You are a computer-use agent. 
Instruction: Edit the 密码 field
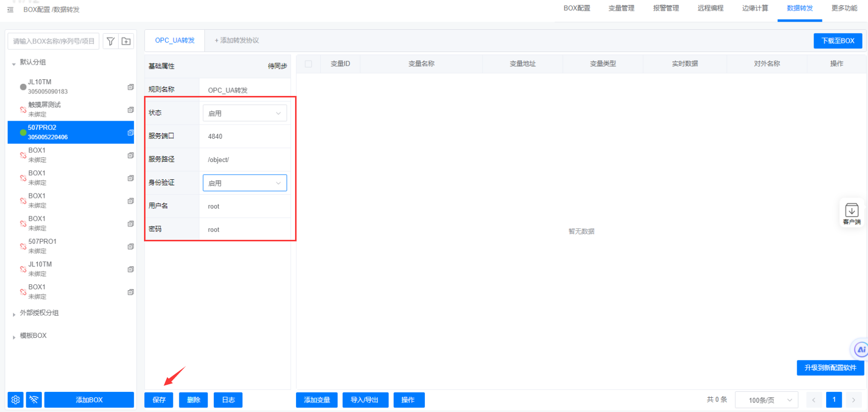pyautogui.click(x=245, y=229)
